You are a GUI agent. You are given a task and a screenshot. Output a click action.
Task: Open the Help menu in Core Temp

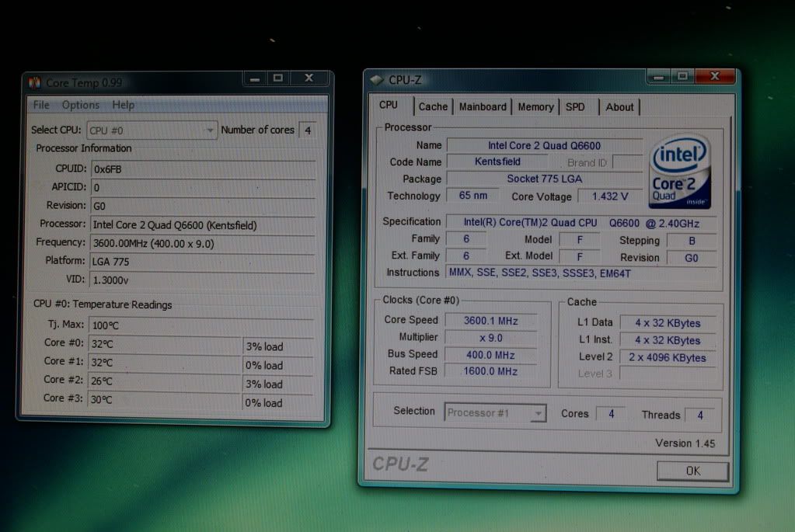point(124,105)
